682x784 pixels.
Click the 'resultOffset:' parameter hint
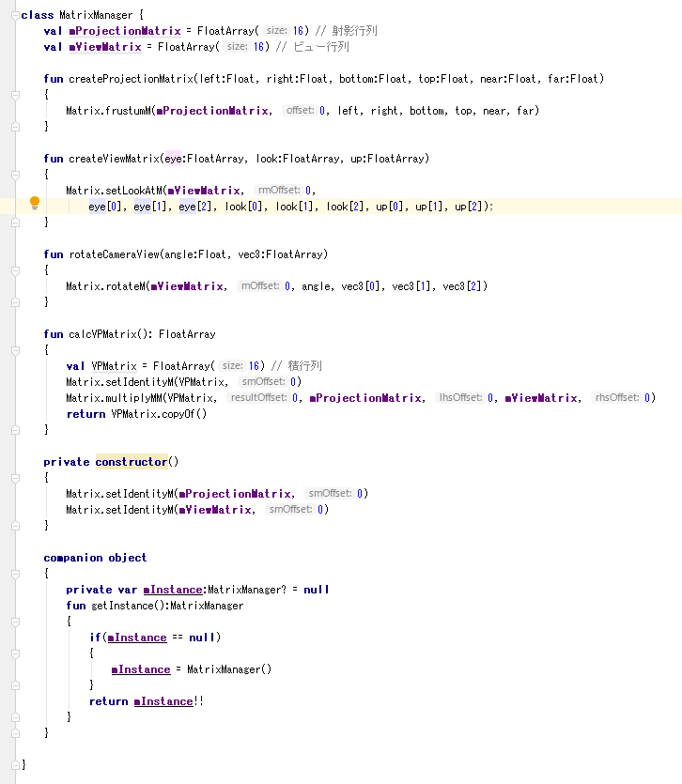258,398
